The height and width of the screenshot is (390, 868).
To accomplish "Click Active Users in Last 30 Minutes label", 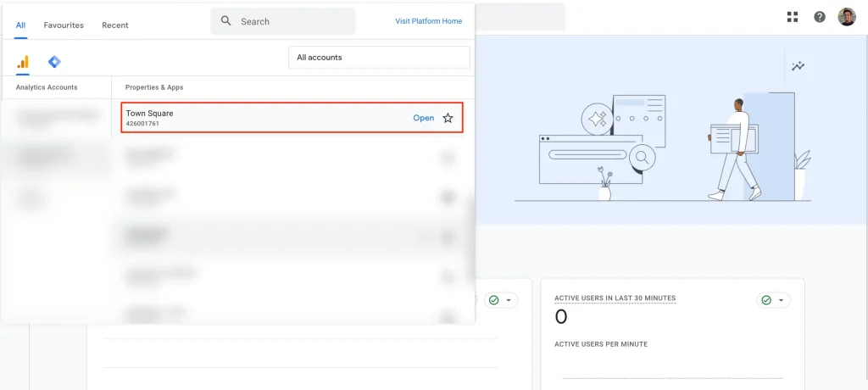I will pos(615,298).
